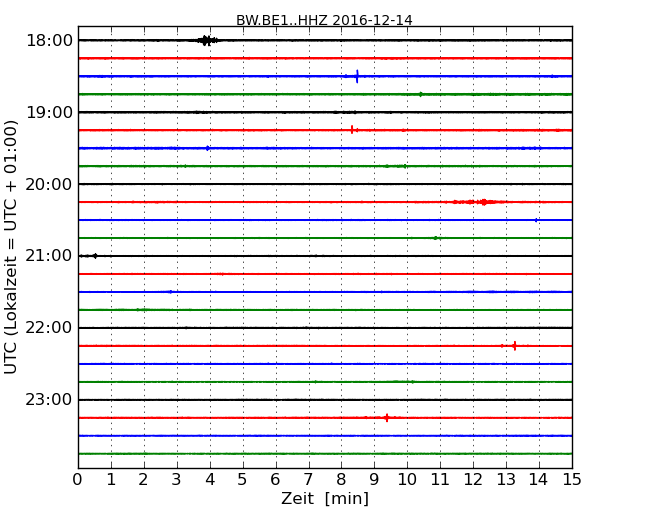This screenshot has height=520, width=650.
Task: Click the blue blip on the 19:30 trace
Action: 208,148
